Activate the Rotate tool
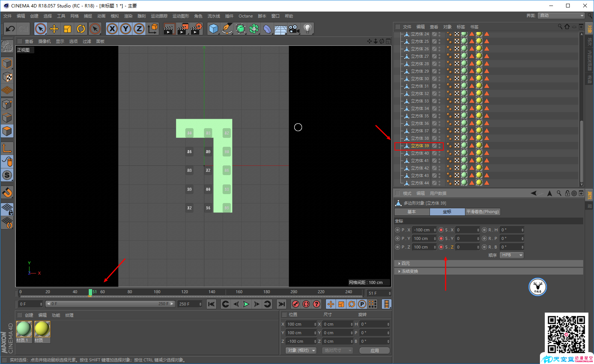 81,29
